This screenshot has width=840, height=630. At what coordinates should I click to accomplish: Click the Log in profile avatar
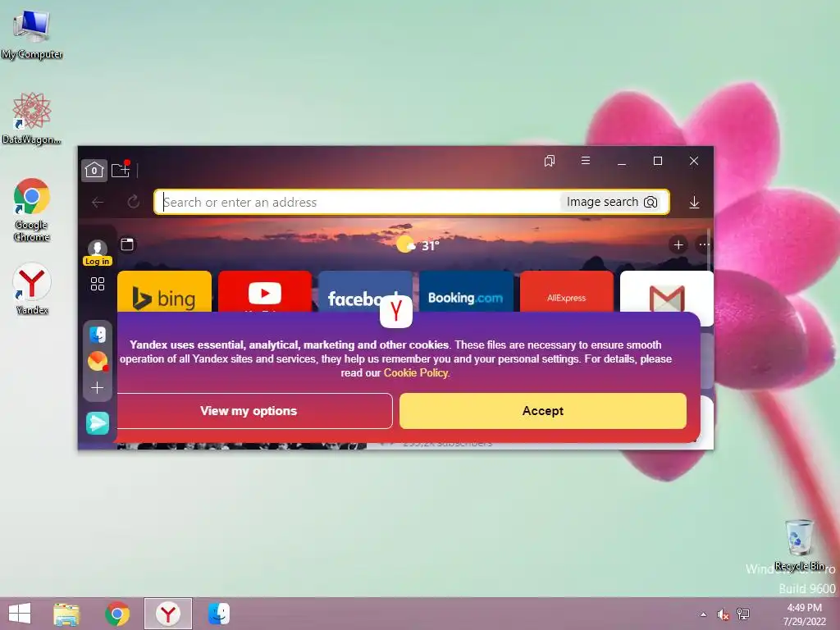tap(98, 253)
